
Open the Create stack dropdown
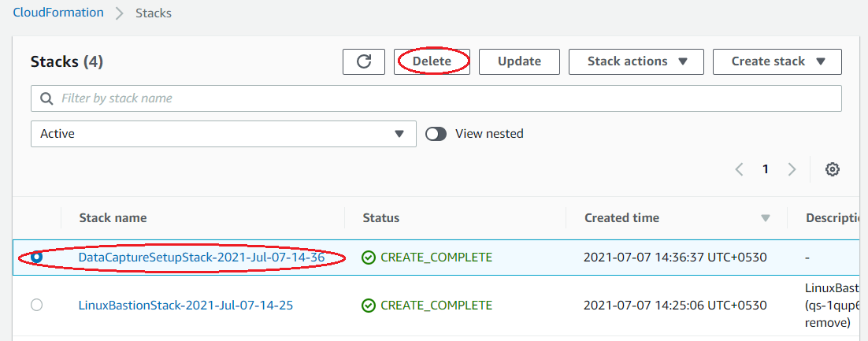[x=777, y=61]
